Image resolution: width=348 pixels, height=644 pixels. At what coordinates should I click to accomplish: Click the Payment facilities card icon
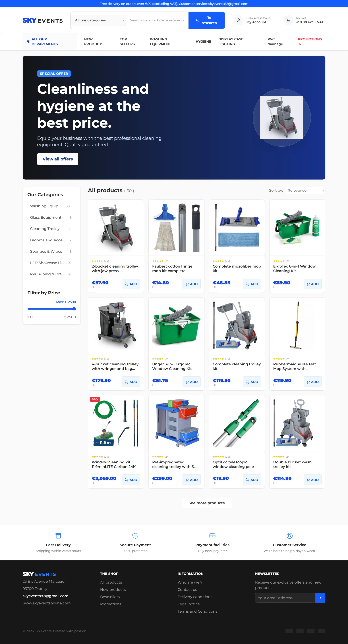click(x=212, y=535)
